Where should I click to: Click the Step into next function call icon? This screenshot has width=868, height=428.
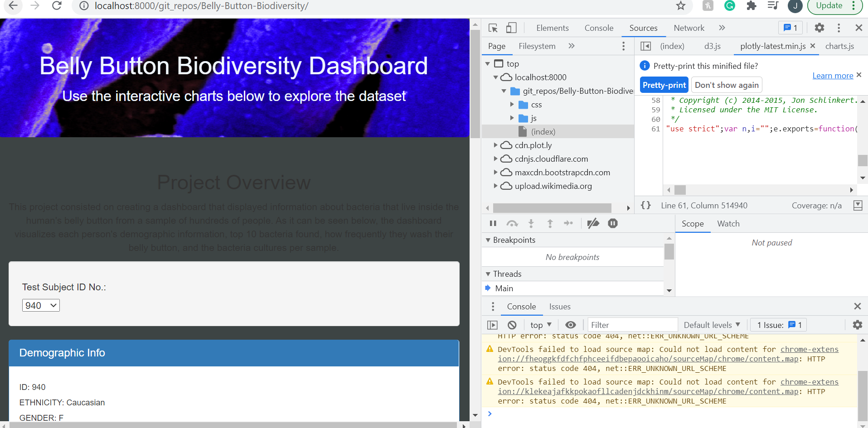(530, 223)
